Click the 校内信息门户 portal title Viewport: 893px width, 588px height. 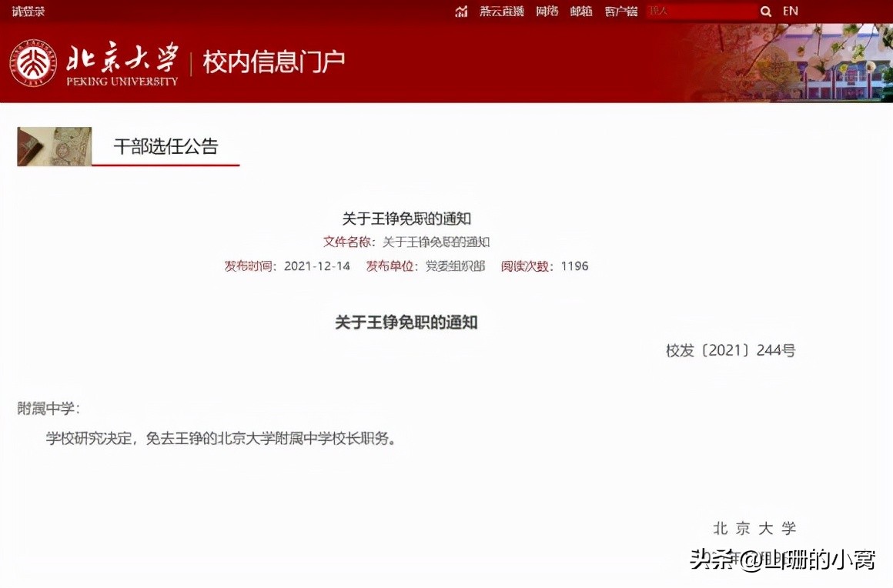tap(274, 62)
